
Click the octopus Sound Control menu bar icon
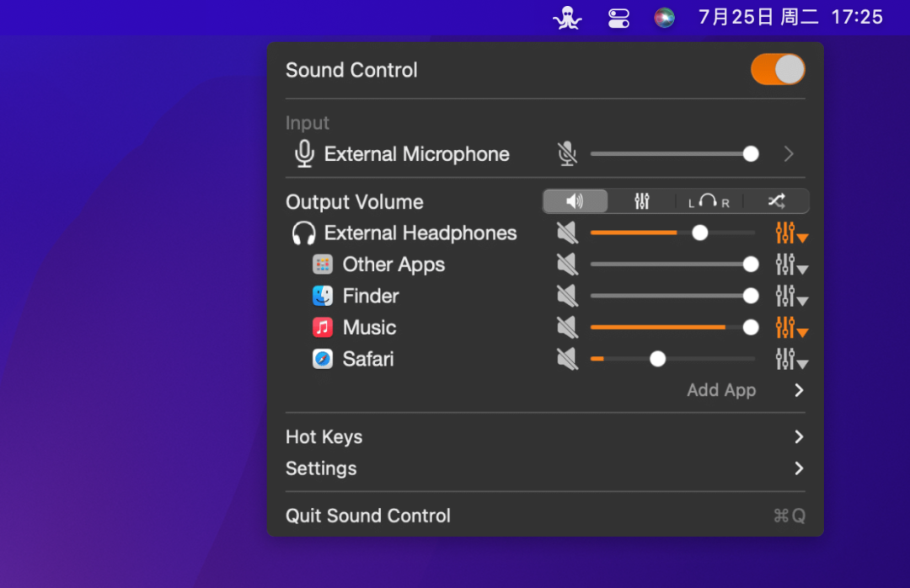click(567, 18)
